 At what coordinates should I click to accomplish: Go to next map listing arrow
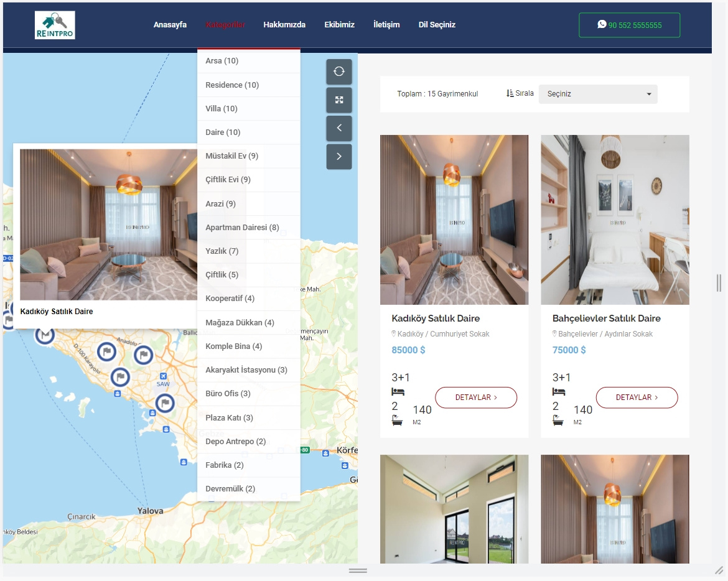tap(339, 156)
